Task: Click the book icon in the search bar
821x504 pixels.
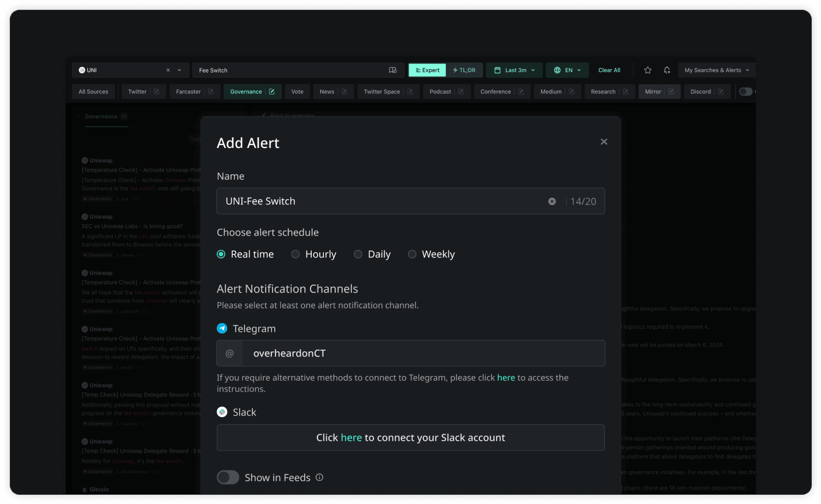Action: (x=393, y=70)
